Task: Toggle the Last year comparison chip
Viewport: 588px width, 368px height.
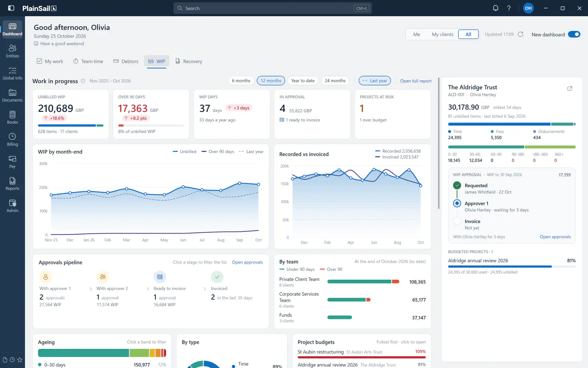Action: (374, 81)
